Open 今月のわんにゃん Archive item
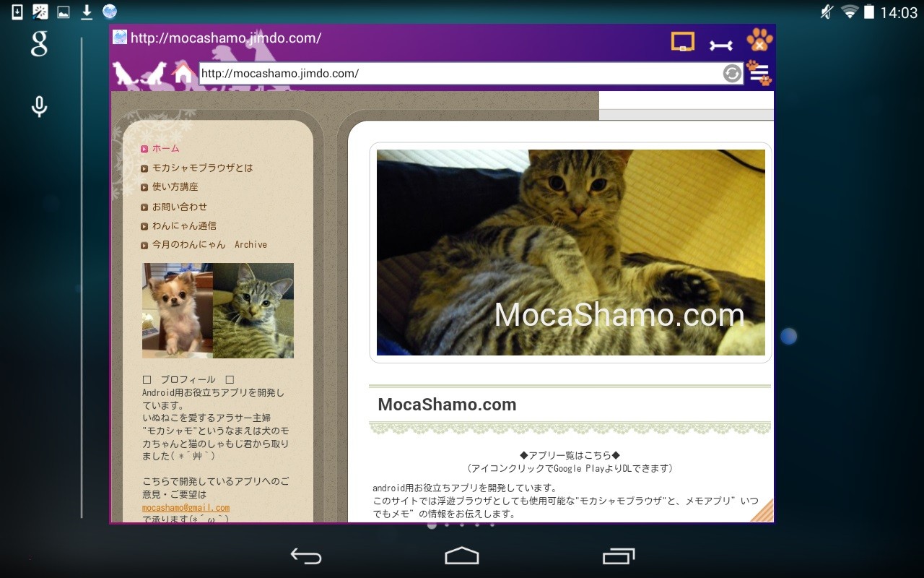The image size is (924, 578). (x=209, y=244)
